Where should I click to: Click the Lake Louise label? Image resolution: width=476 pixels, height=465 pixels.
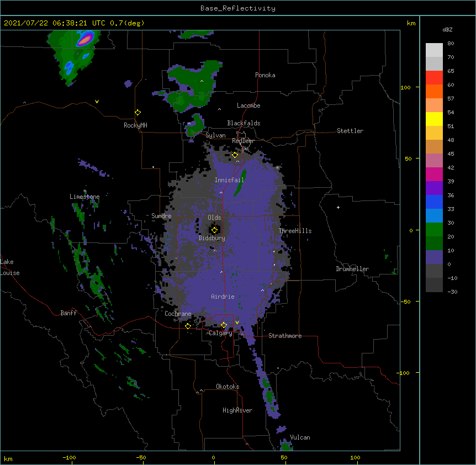(10, 267)
